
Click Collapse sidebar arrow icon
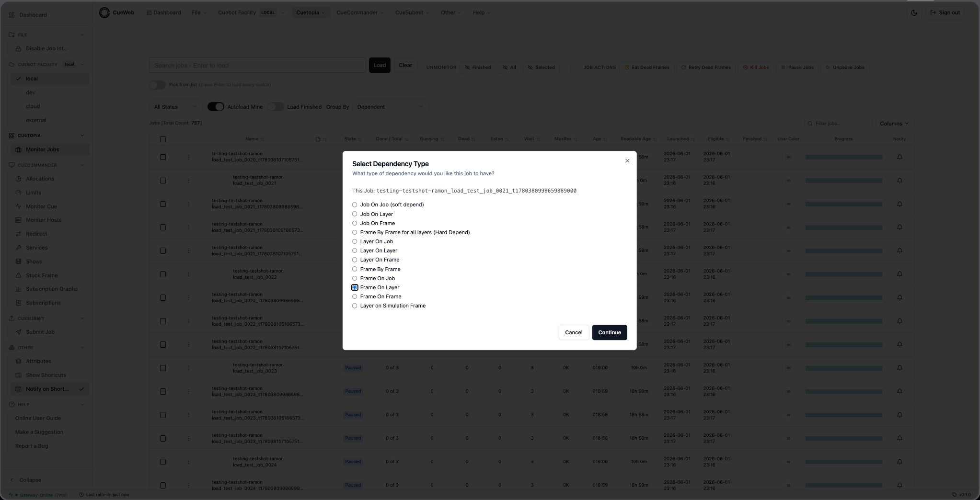(12, 480)
